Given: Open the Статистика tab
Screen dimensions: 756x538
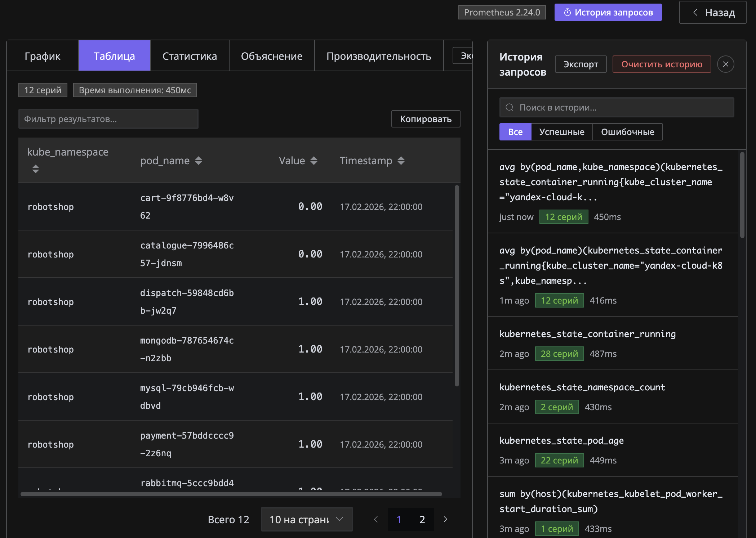Looking at the screenshot, I should [190, 56].
